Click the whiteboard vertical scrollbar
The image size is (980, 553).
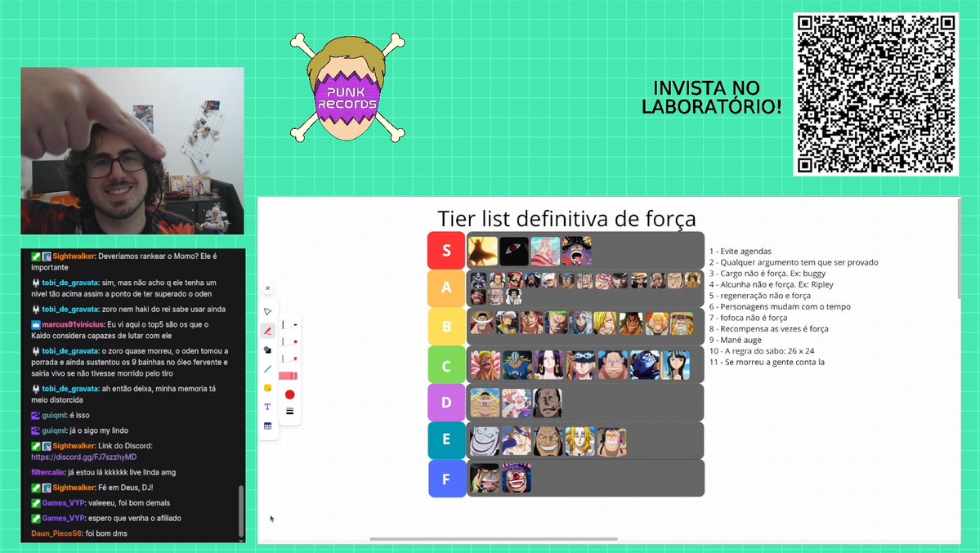[959, 248]
